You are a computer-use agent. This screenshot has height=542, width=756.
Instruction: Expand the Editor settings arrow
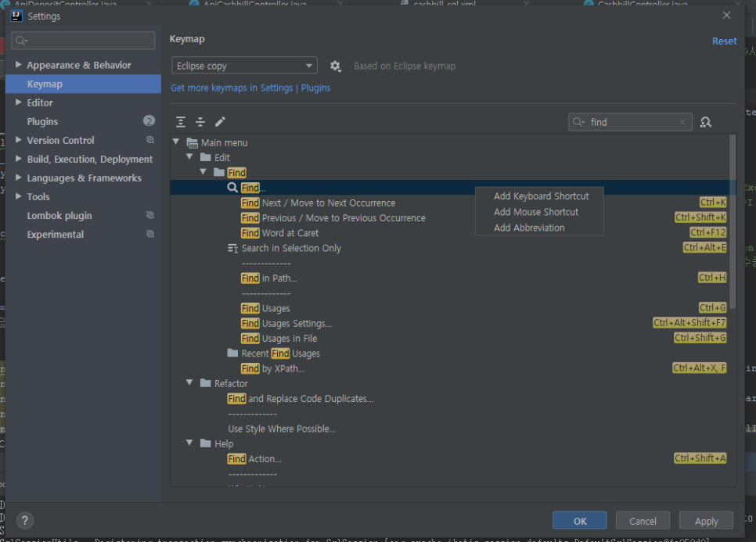click(18, 102)
